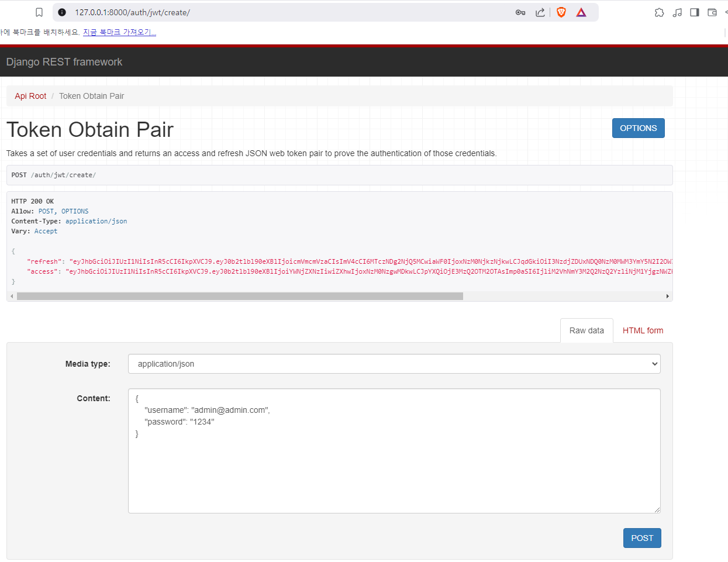Click the horizontal scrollbar thumb in response

pyautogui.click(x=240, y=296)
